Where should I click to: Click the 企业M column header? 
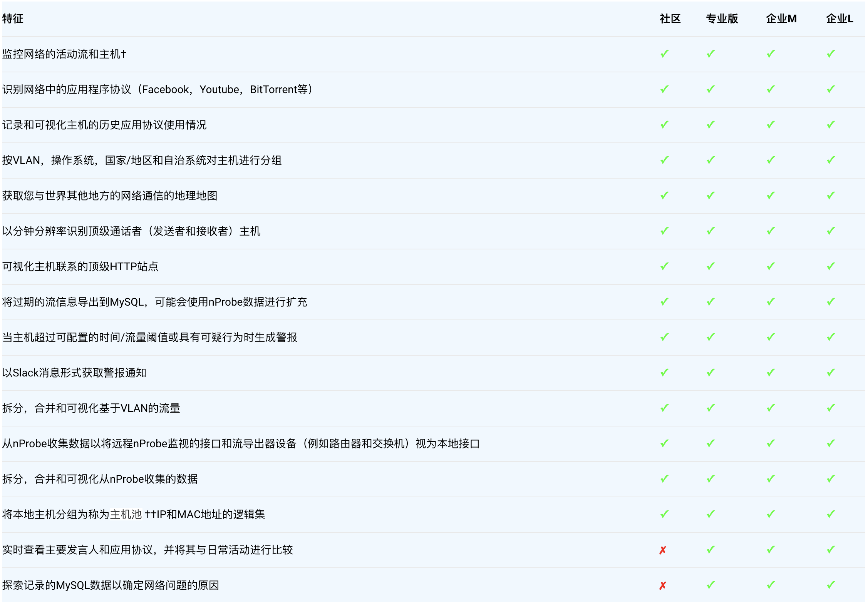coord(781,18)
